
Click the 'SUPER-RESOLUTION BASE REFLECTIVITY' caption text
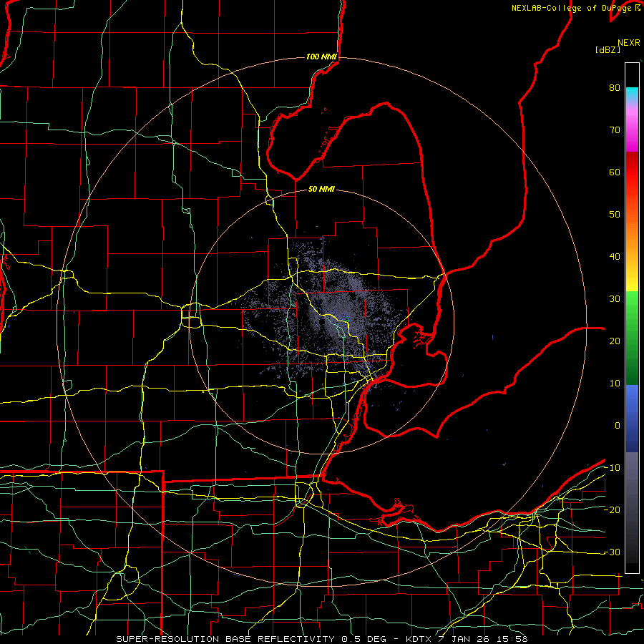[225, 639]
